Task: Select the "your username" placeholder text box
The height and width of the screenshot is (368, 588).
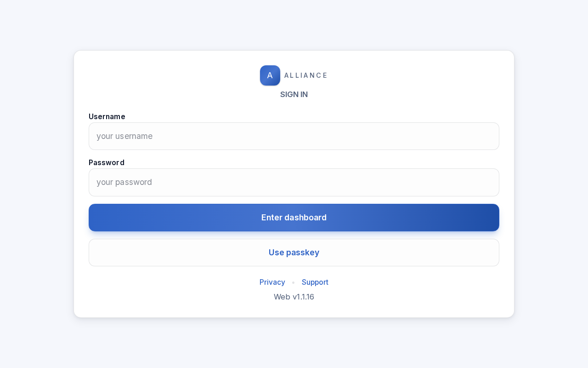Action: (x=294, y=136)
